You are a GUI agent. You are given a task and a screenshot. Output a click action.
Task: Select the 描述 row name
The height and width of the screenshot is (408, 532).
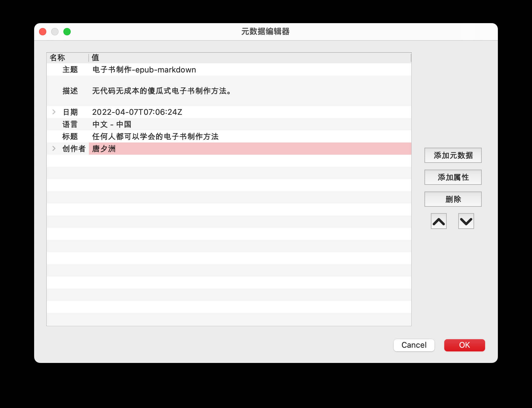[70, 91]
